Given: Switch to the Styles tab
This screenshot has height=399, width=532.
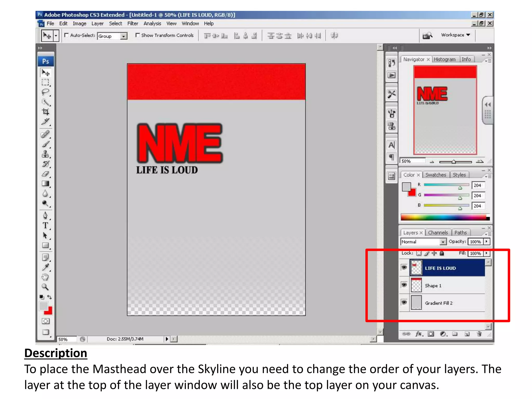Looking at the screenshot, I should coord(459,175).
